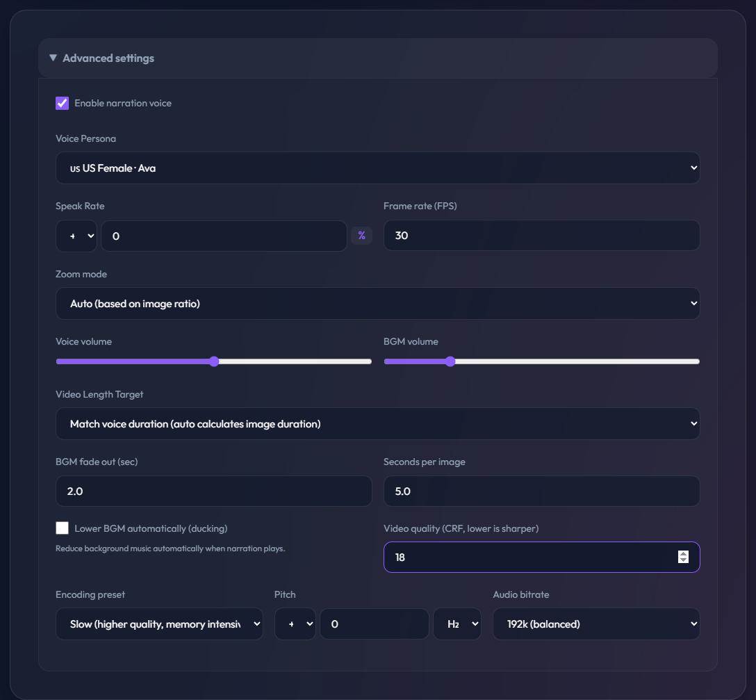
Task: Open the Audio bitrate dropdown
Action: tap(596, 624)
